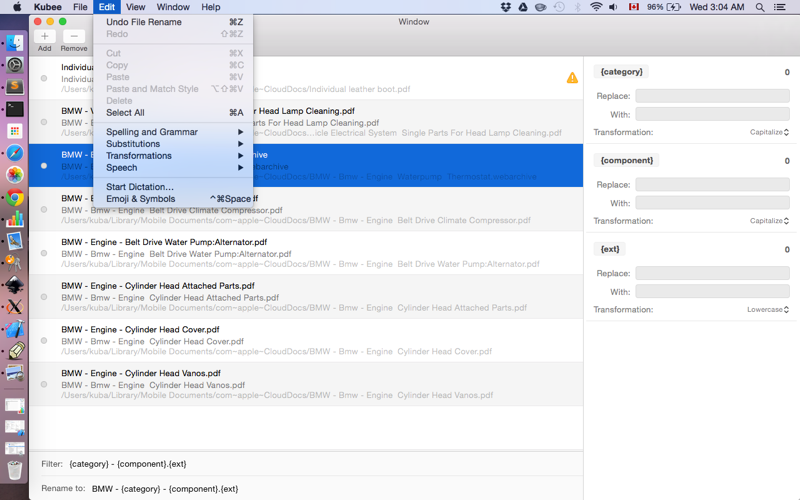
Task: Select 'BMW - Engine - Belt Drive Water Pump:Alternator.pdf'
Action: click(x=306, y=253)
